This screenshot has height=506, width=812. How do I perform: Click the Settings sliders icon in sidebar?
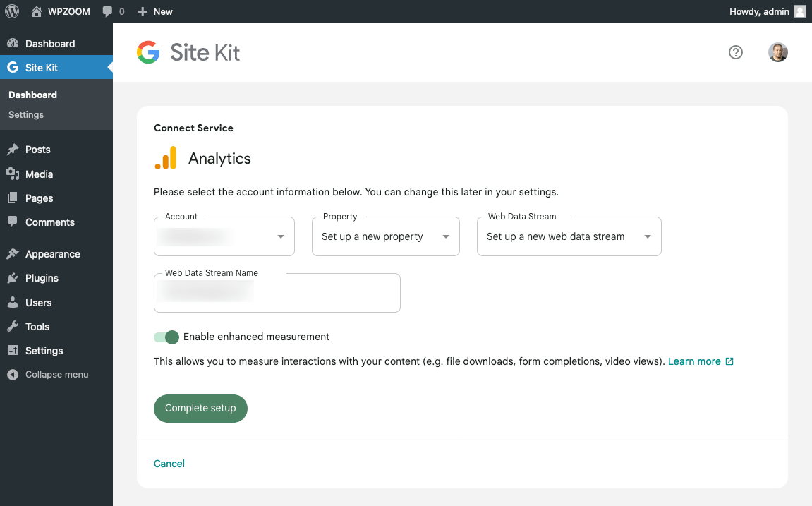13,351
